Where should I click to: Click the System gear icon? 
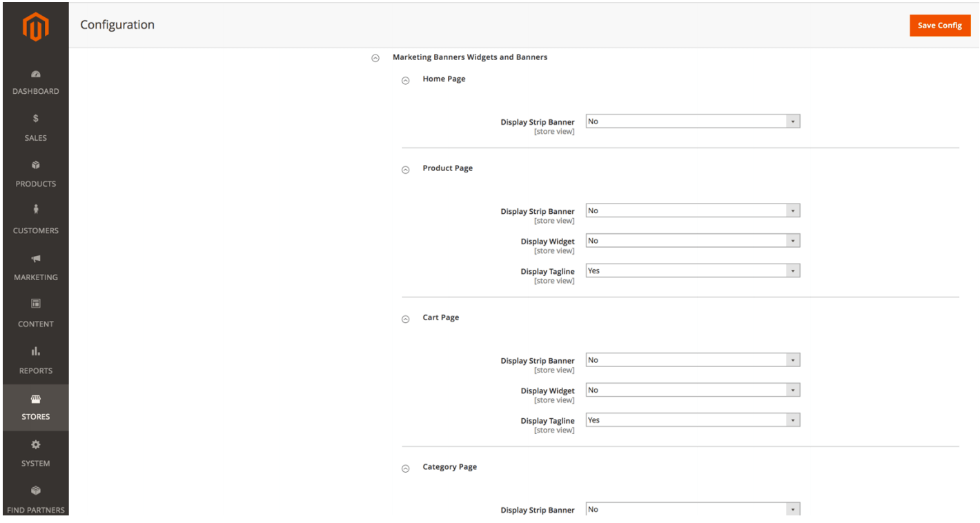click(x=36, y=445)
